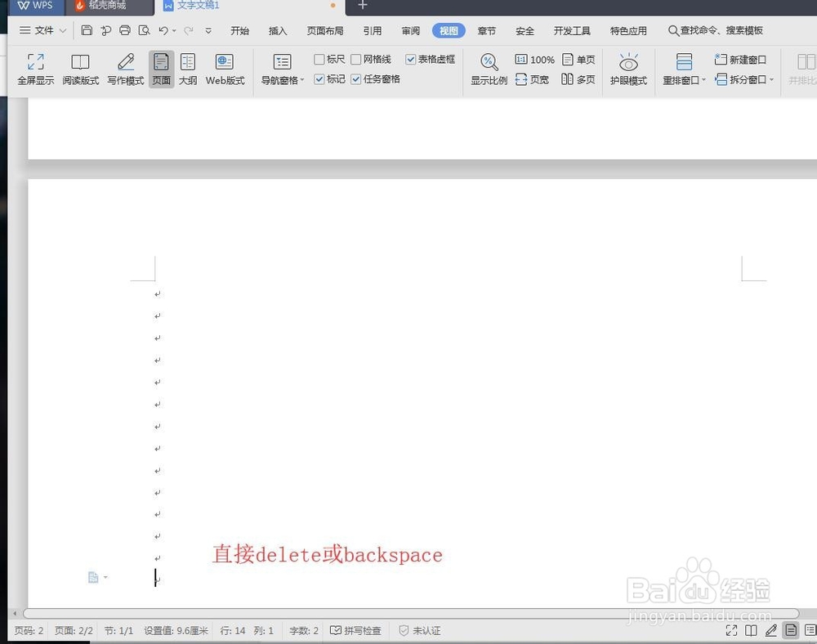Click 未认证 in status bar
817x644 pixels.
pyautogui.click(x=420, y=630)
